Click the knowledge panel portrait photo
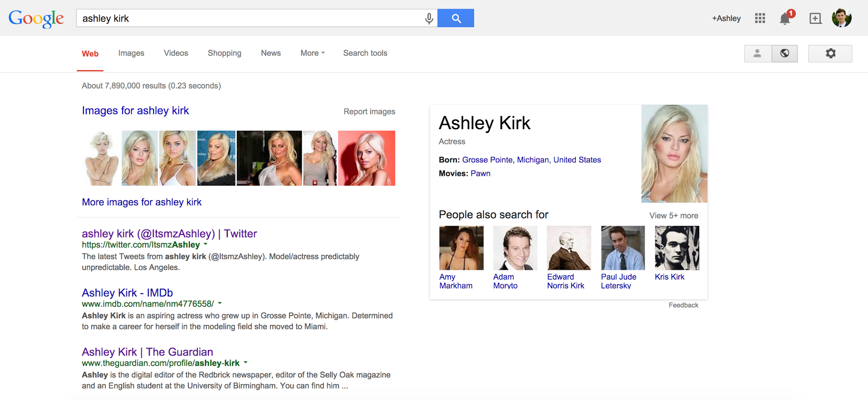Screen dimensions: 868x400 click(x=674, y=154)
